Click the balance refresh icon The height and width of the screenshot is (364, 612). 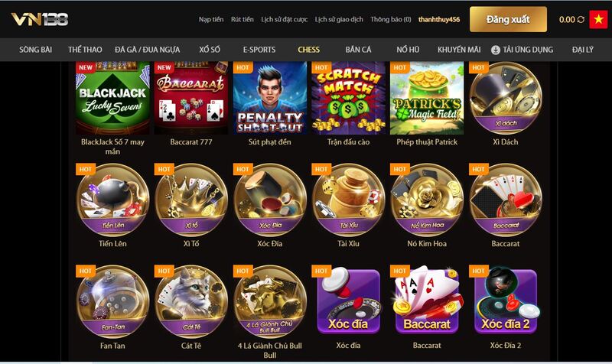581,20
